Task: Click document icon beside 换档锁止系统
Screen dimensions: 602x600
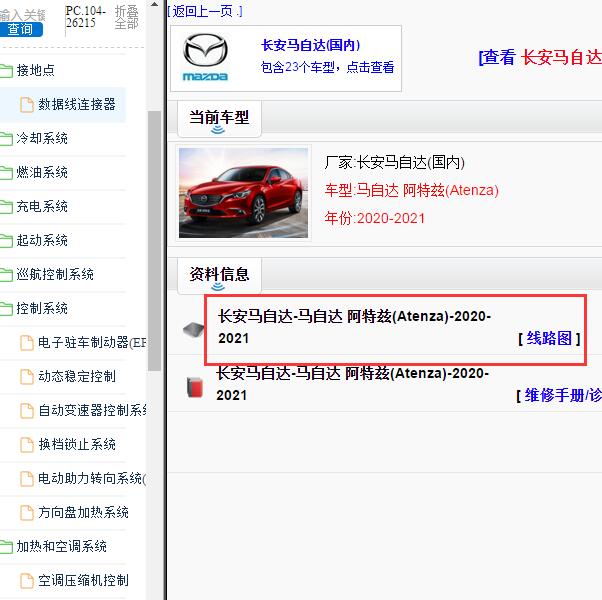Action: pos(27,445)
